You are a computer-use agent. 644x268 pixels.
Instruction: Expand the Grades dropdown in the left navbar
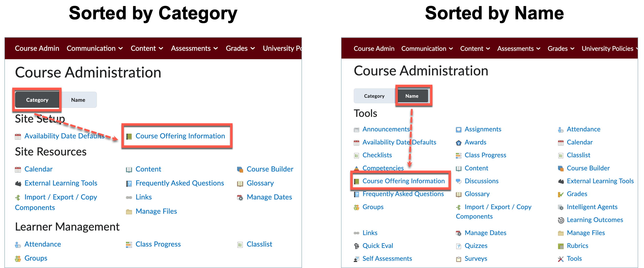240,48
